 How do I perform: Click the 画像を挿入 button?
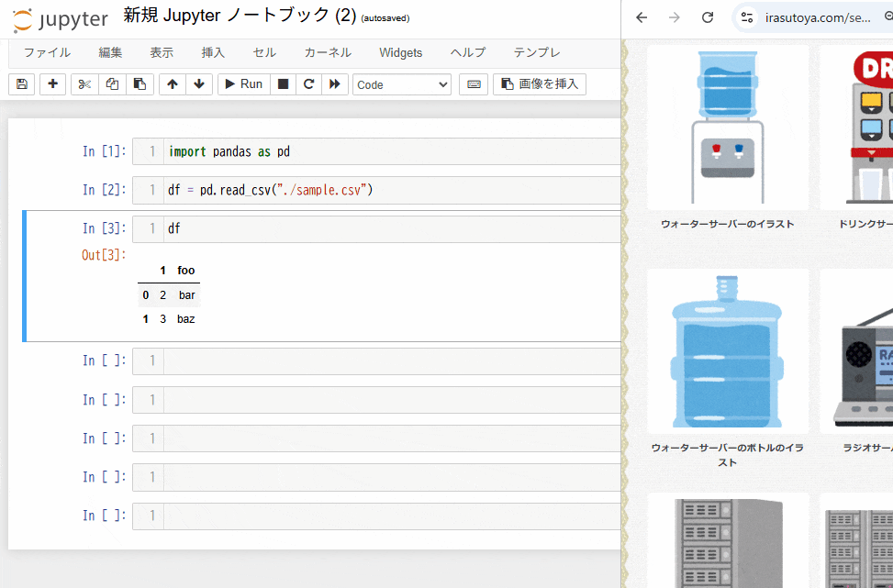click(539, 83)
